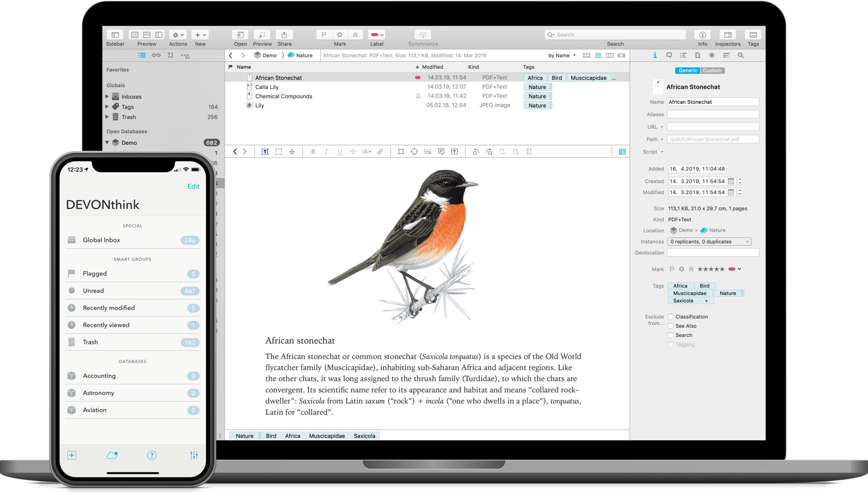Switch to column view mode
Image resolution: width=868 pixels, height=496 pixels.
[609, 55]
